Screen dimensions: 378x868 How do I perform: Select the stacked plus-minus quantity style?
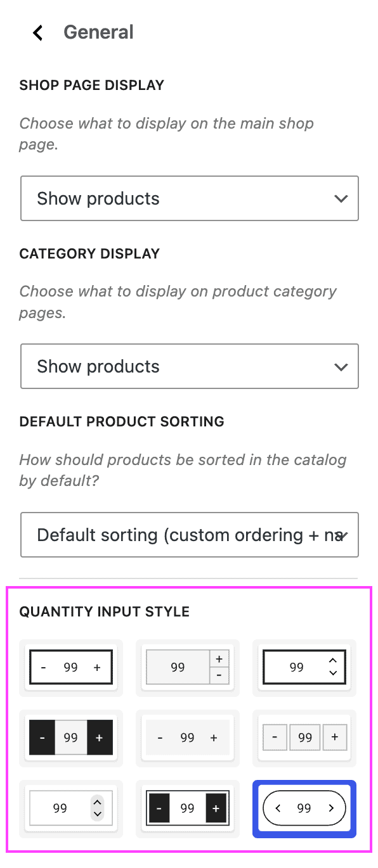coord(188,667)
